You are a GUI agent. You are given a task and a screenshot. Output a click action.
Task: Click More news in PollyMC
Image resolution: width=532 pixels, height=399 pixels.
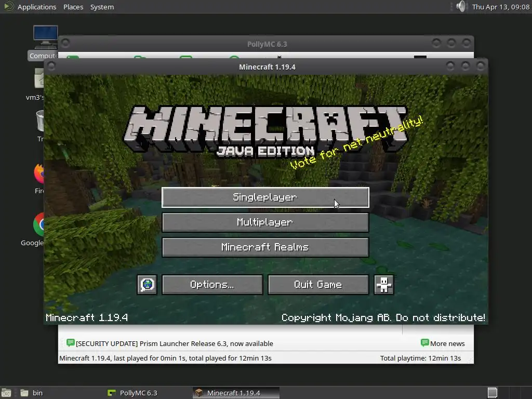(x=447, y=343)
